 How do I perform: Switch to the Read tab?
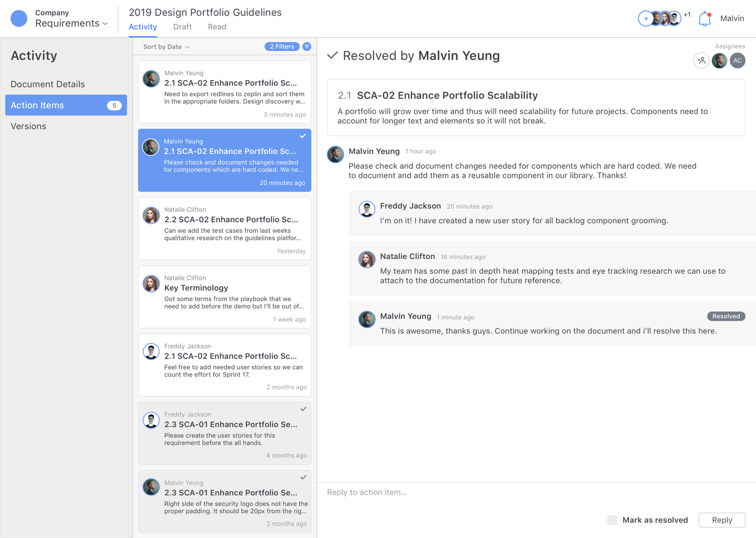click(x=217, y=27)
